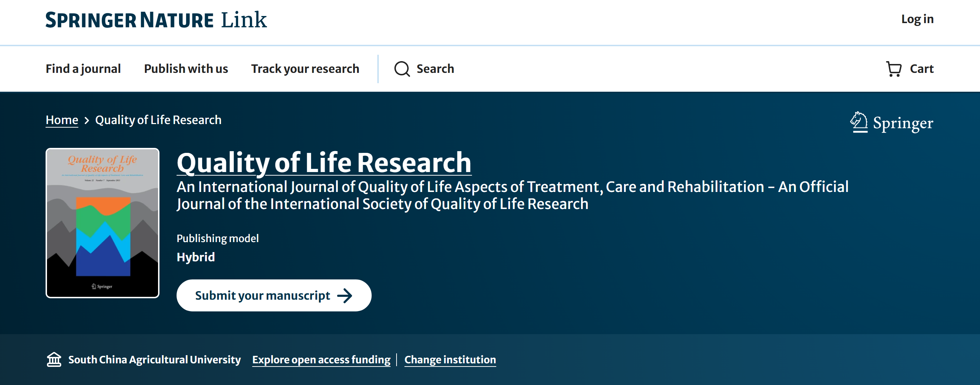Click South China Agricultural University text
Image resolution: width=980 pixels, height=385 pixels.
(154, 359)
